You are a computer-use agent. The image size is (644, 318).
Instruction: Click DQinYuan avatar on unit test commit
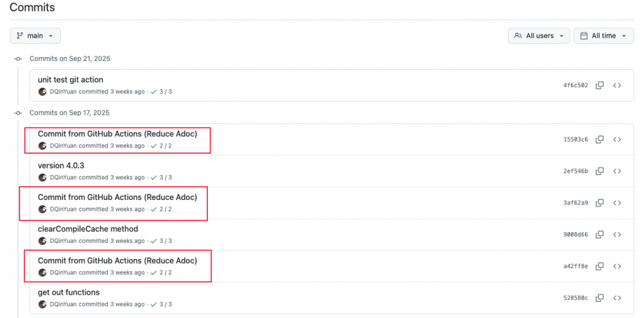click(x=43, y=91)
